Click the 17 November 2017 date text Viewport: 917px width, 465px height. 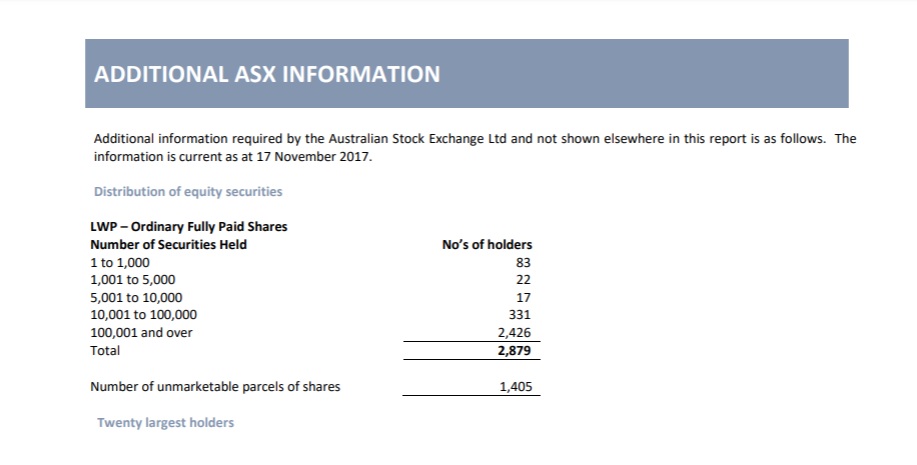(x=313, y=157)
